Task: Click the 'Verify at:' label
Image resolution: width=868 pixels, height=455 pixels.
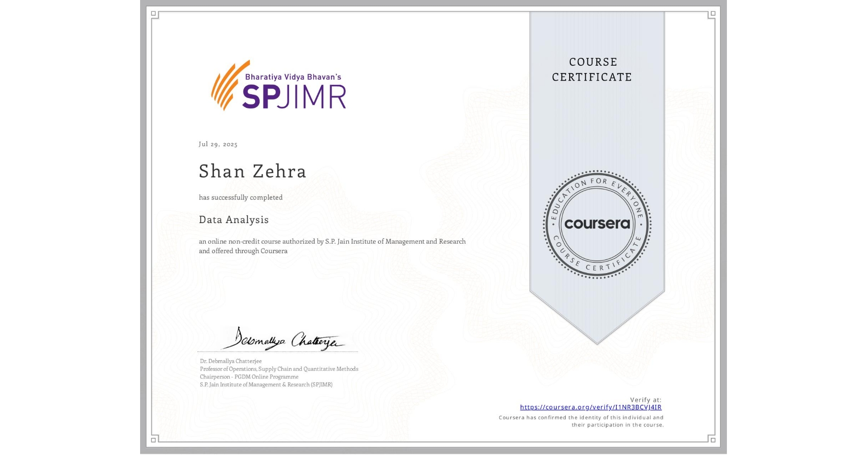Action: coord(646,399)
